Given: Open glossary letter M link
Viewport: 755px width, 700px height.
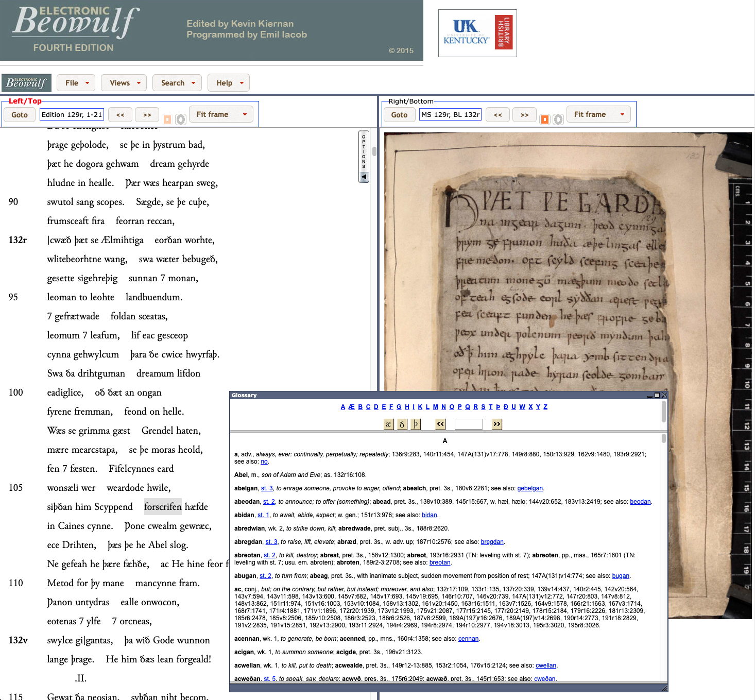Looking at the screenshot, I should coord(435,406).
